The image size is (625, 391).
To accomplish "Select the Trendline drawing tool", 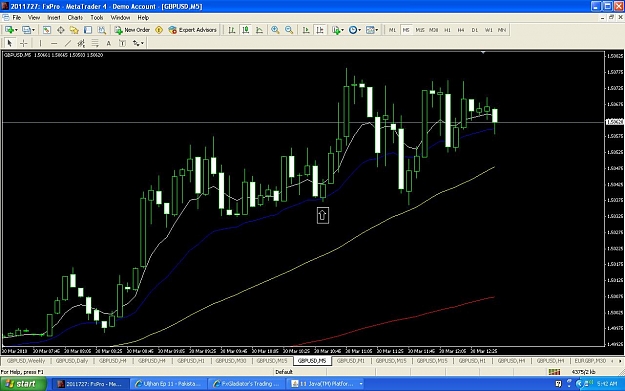I will click(x=68, y=43).
